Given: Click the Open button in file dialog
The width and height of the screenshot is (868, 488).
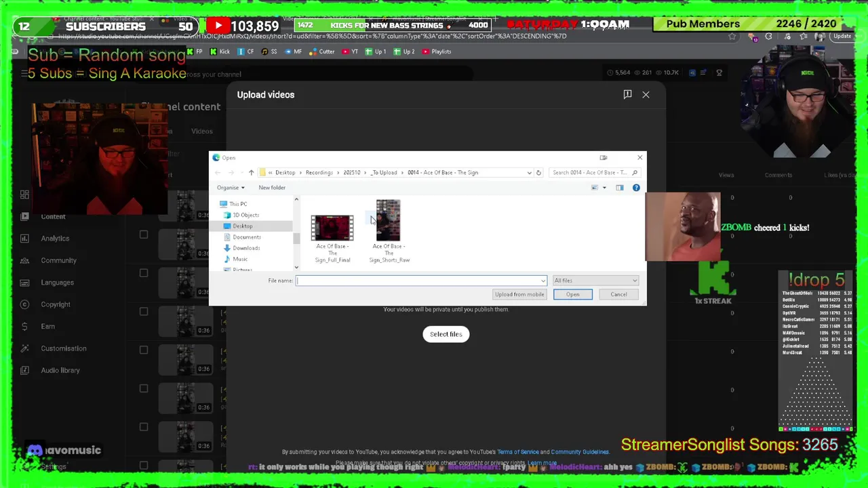Looking at the screenshot, I should pos(573,294).
